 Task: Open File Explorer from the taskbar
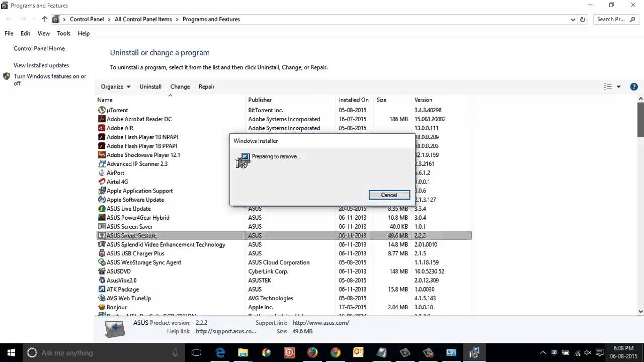(243, 352)
